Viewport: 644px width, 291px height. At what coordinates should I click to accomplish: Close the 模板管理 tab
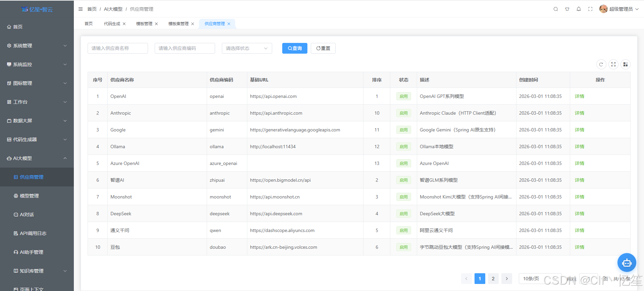(156, 24)
